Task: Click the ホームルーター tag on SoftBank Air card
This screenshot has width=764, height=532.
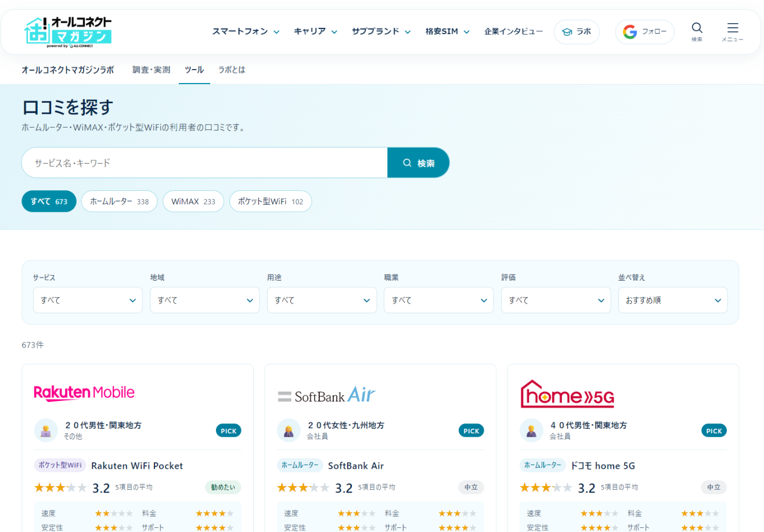Action: tap(300, 465)
